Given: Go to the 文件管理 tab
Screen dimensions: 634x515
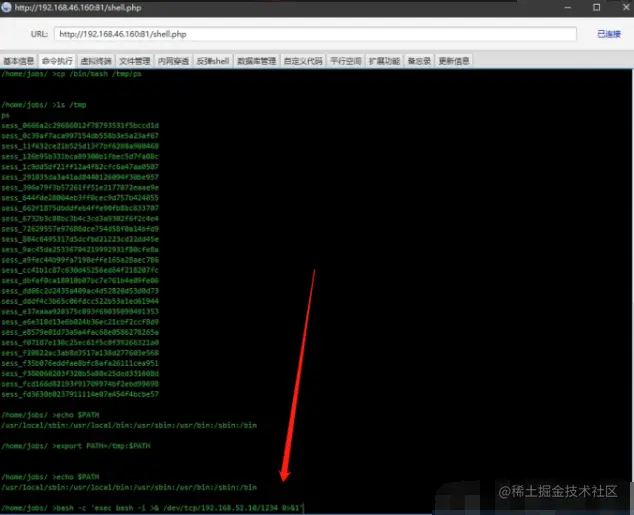Looking at the screenshot, I should (x=135, y=61).
